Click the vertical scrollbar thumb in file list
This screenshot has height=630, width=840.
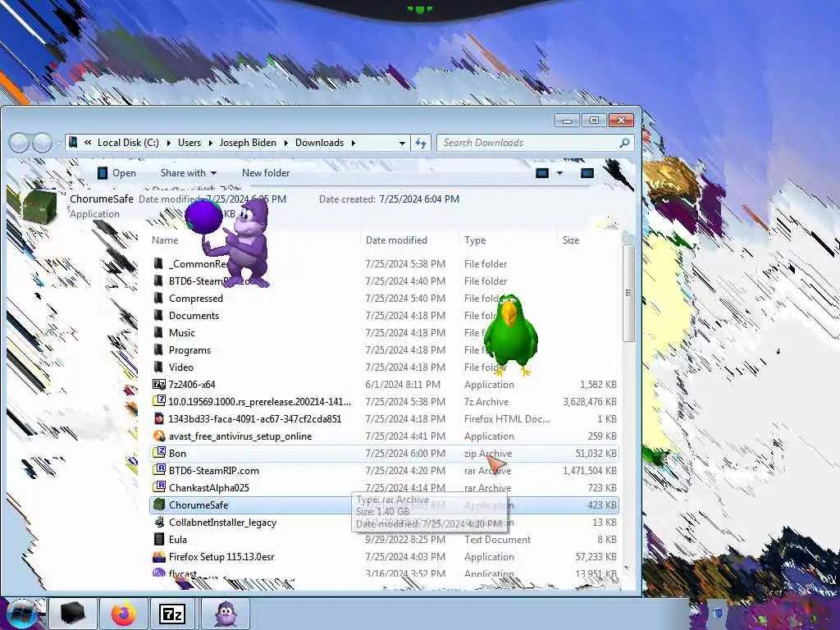629,293
